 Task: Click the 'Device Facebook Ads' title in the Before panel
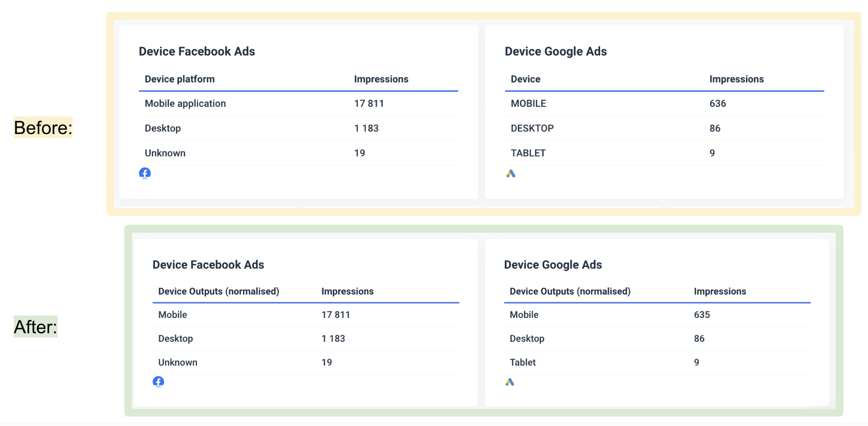pyautogui.click(x=196, y=51)
